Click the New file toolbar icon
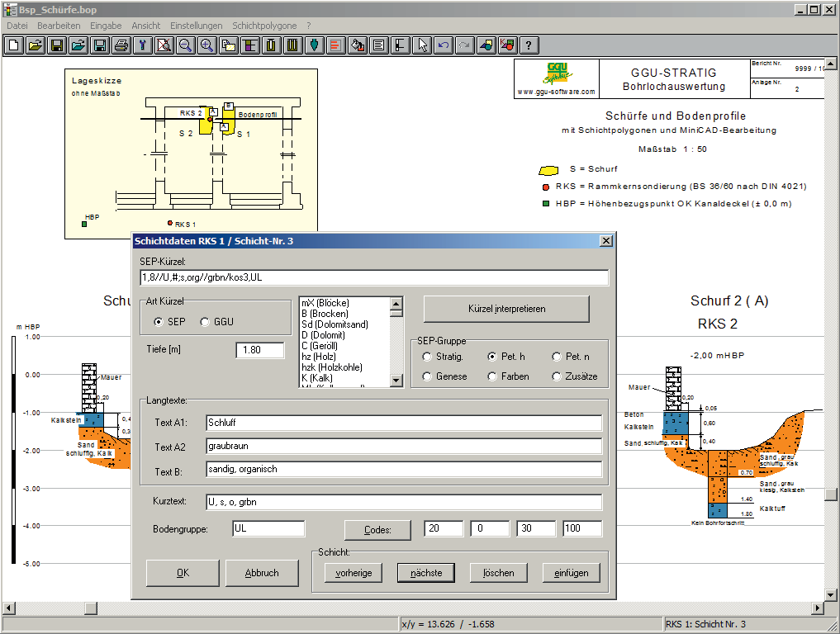840x634 pixels. coord(14,45)
